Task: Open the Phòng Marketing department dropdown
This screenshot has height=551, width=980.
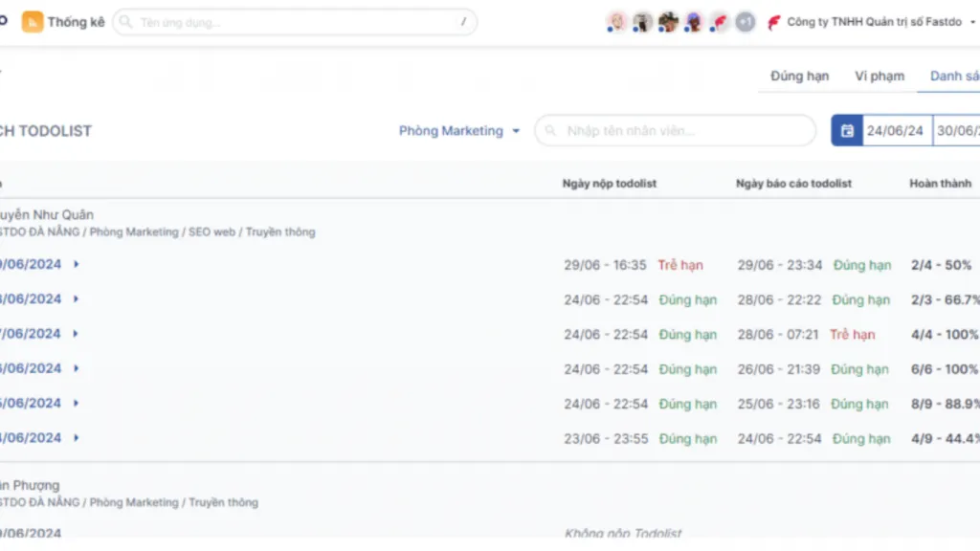Action: 459,130
